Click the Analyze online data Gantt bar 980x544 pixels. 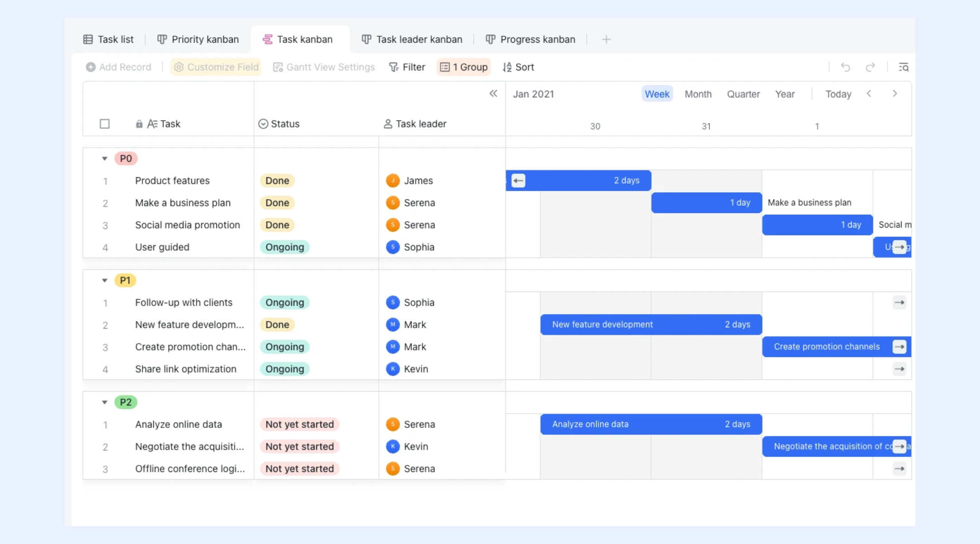[651, 424]
